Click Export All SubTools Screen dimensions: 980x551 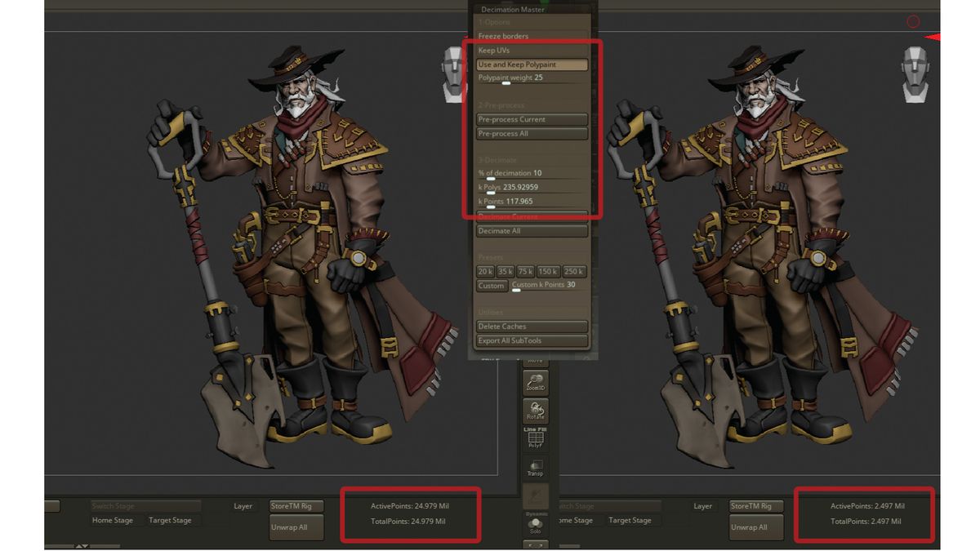532,340
